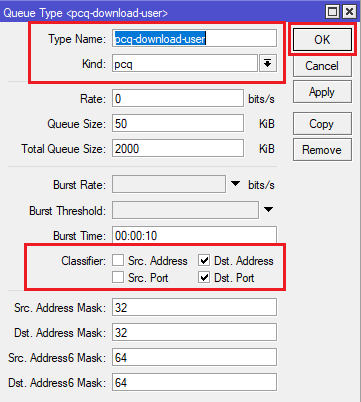This screenshot has width=361, height=402.
Task: Click the Queue Size field showing 50
Action: pyautogui.click(x=178, y=123)
